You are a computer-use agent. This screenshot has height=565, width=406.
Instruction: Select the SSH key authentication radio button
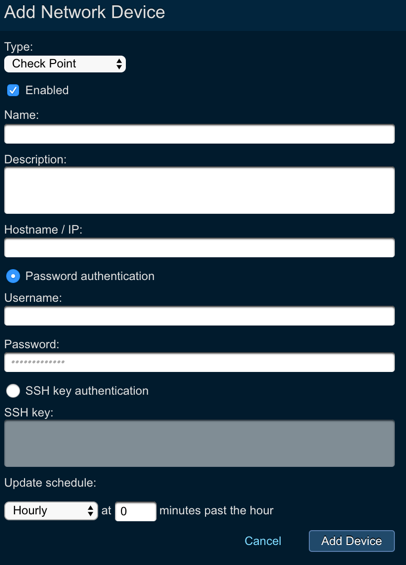click(13, 391)
